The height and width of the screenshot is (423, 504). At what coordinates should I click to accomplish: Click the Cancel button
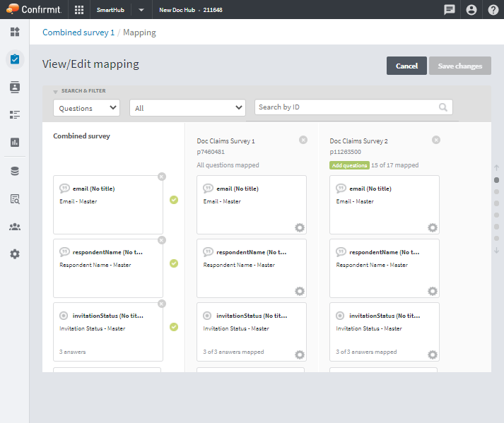pyautogui.click(x=406, y=66)
